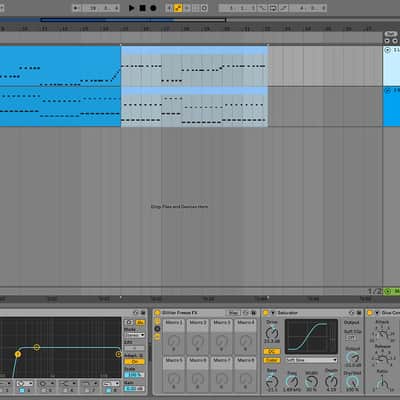Toggle the yellow Automation Arm button
This screenshot has width=400, height=400.
coord(178,8)
